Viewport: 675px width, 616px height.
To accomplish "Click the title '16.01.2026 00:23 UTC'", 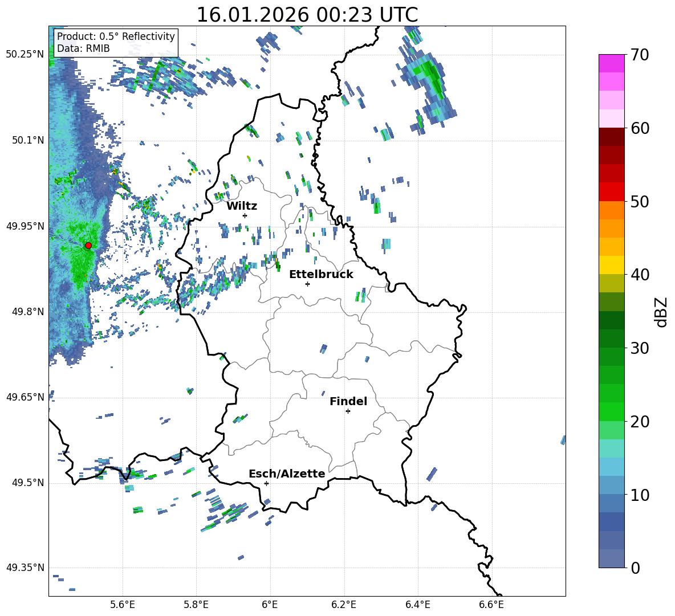I will click(307, 15).
